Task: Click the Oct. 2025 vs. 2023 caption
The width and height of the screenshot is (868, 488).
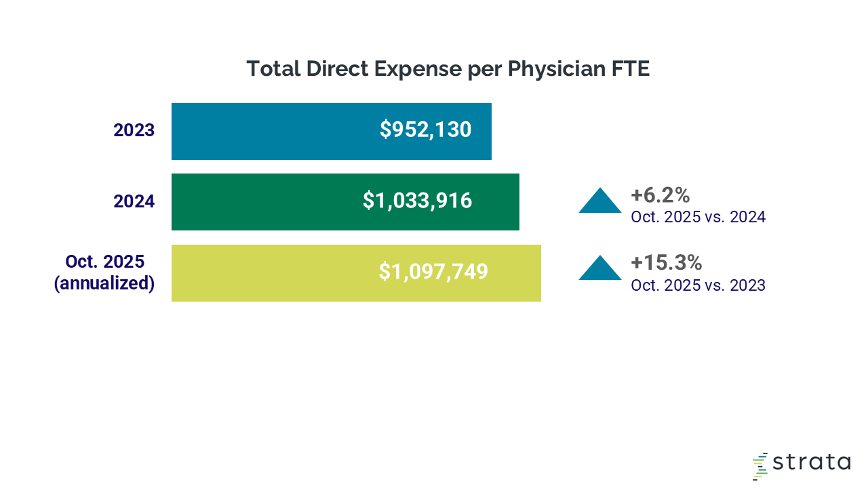Action: (x=698, y=285)
